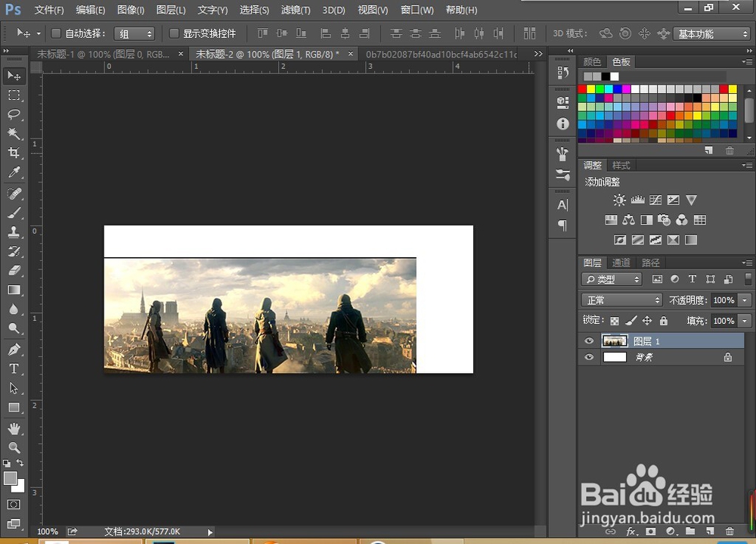Switch to the 路径 tab
Screen dimensions: 756x544
[650, 263]
